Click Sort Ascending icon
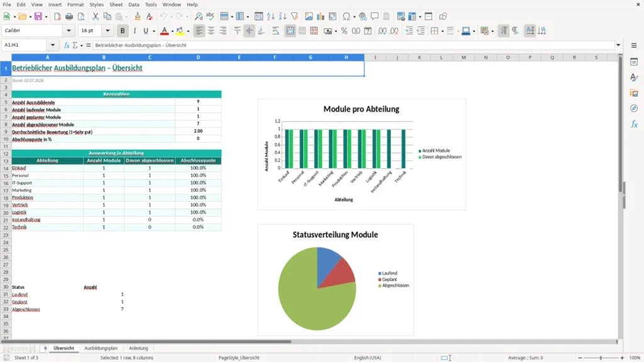 (270, 16)
